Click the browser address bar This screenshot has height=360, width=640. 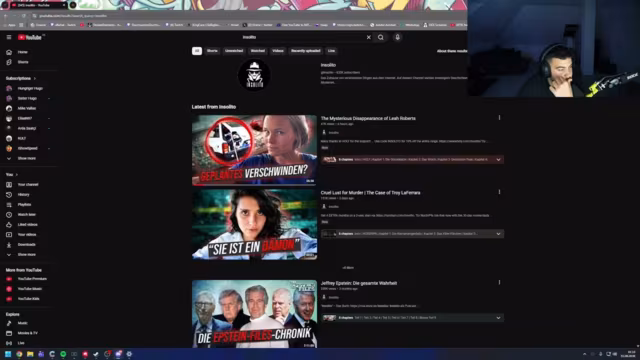(245, 16)
